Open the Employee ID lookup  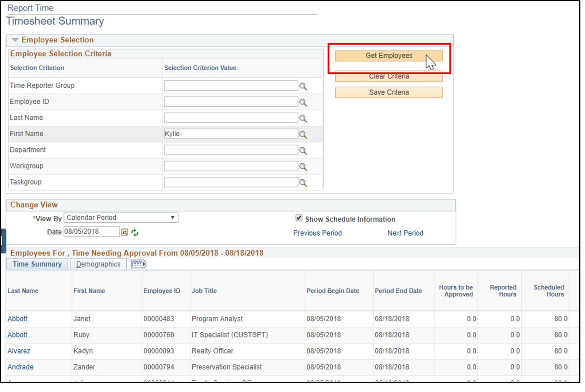click(x=304, y=102)
